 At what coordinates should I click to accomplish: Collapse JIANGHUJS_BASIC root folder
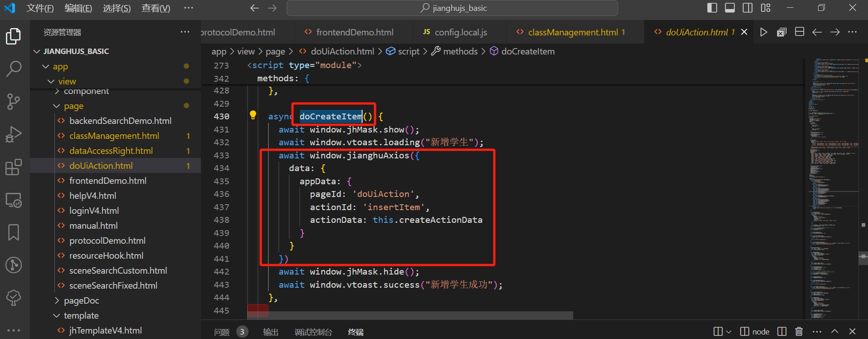coord(37,51)
